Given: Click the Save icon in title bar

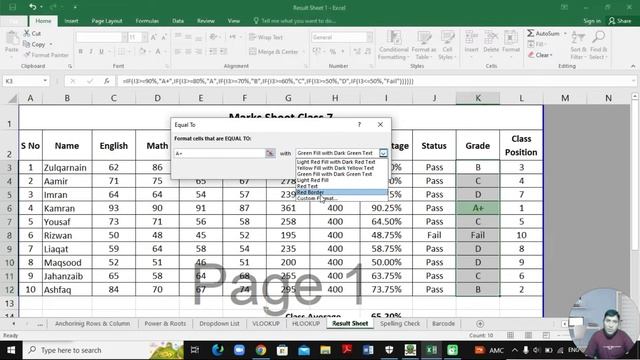Looking at the screenshot, I should tap(12, 7).
